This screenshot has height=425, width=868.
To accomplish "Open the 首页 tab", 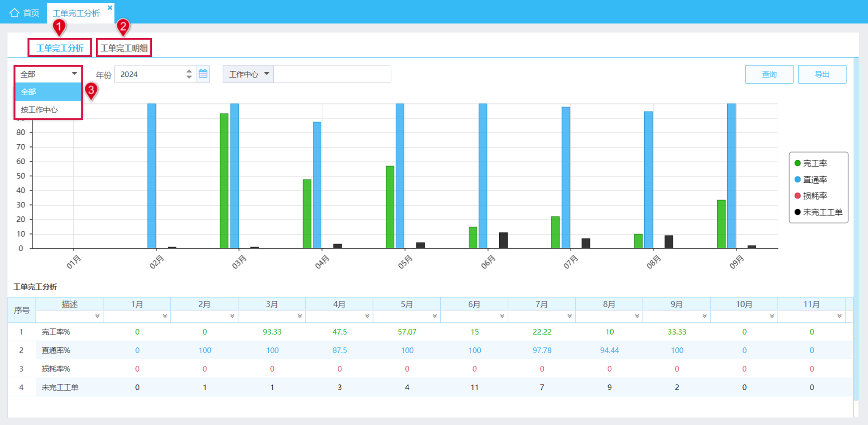I will (x=25, y=13).
